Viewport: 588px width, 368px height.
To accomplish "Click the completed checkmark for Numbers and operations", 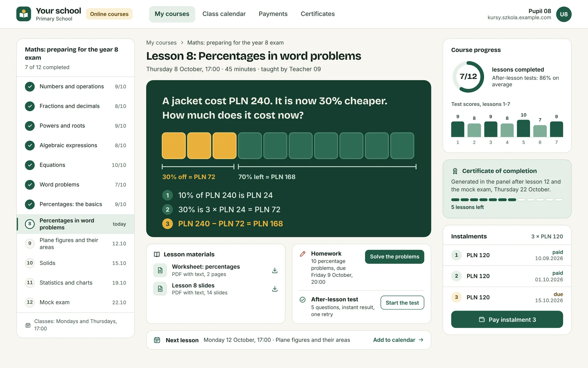I will 30,86.
